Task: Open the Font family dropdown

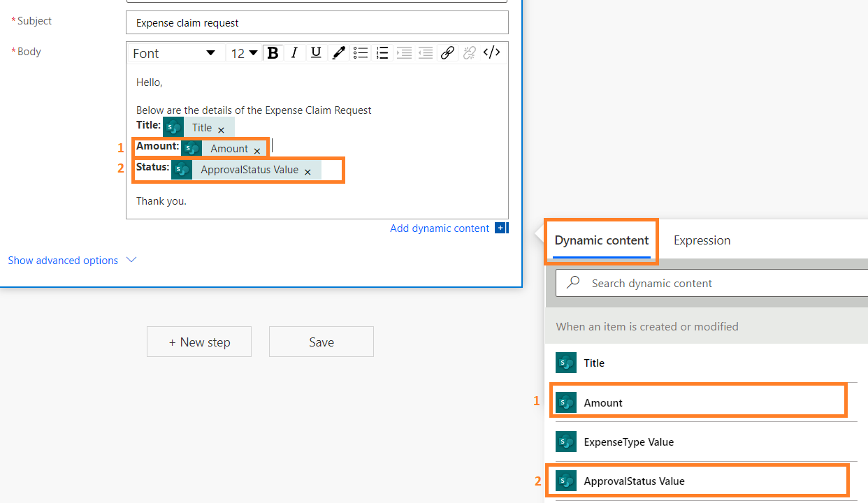Action: 175,53
